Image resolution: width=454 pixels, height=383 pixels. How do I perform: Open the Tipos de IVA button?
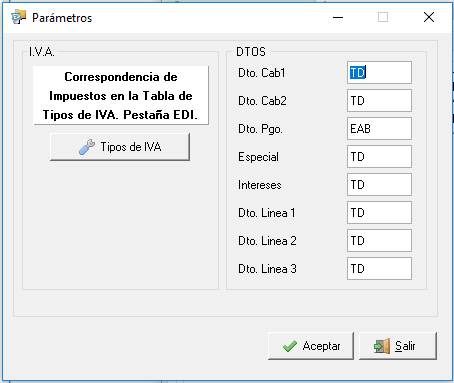click(120, 147)
